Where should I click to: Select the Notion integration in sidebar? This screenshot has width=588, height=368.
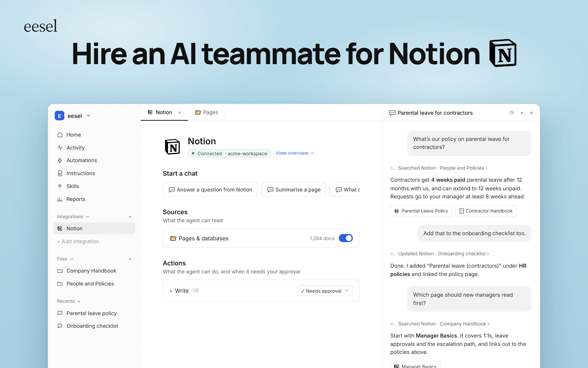point(94,228)
